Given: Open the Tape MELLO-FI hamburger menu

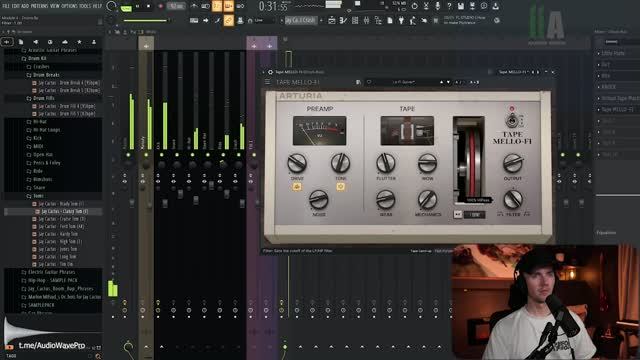Looking at the screenshot, I should [x=267, y=82].
